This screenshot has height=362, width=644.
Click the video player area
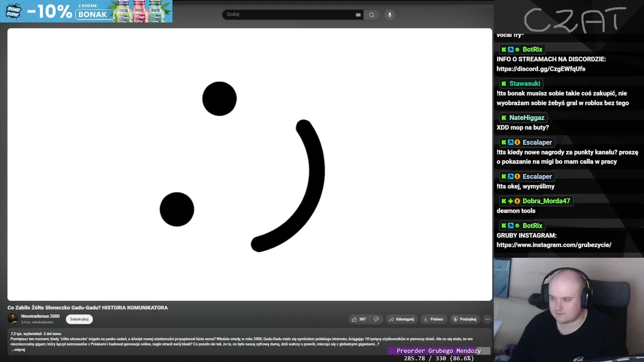click(x=250, y=164)
